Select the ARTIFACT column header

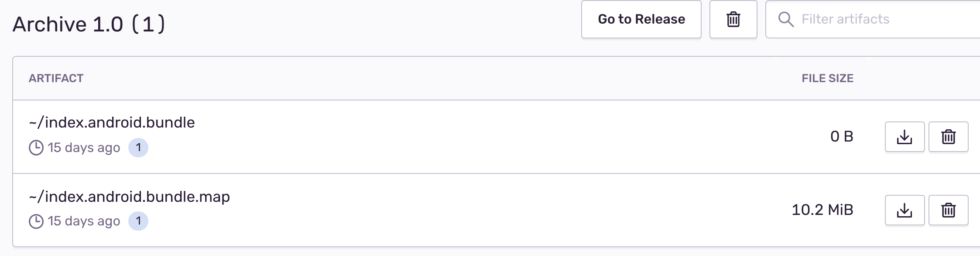[x=55, y=79]
